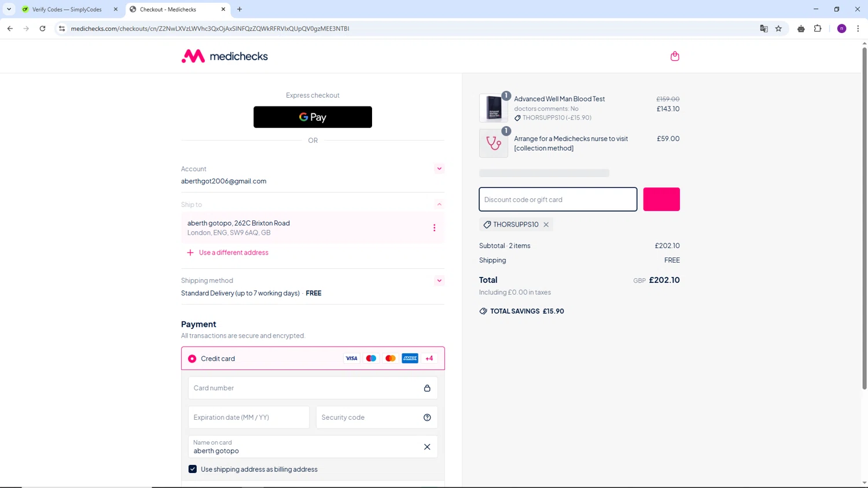
Task: Open the shopping bag cart icon
Action: point(675,56)
